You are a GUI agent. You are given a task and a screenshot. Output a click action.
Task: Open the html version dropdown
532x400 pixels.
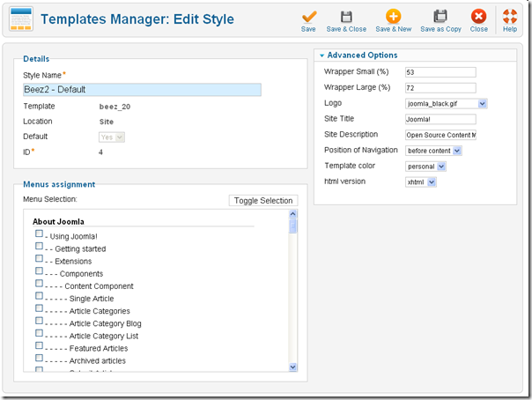click(x=421, y=182)
